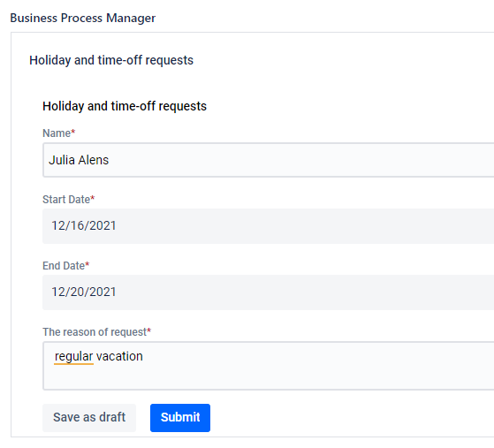The image size is (494, 448).
Task: Click the Start Date label
Action: pyautogui.click(x=66, y=200)
